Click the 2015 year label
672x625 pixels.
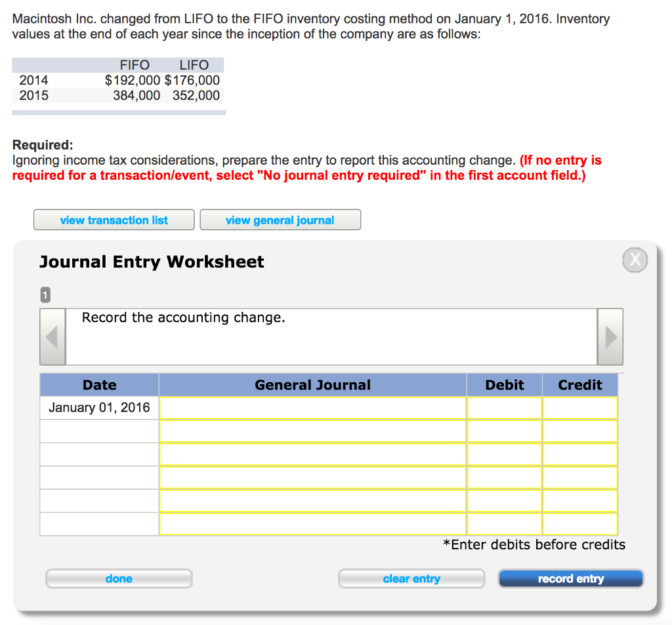34,95
